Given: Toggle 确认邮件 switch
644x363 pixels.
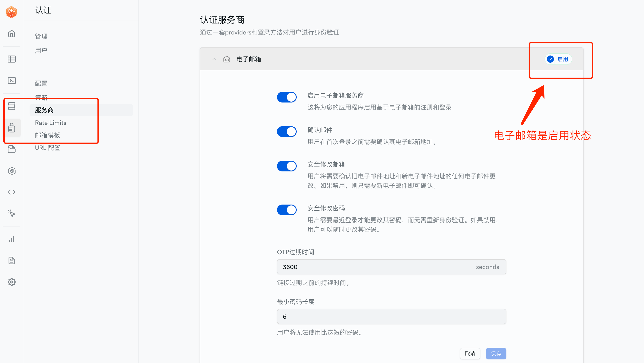Looking at the screenshot, I should tap(287, 132).
